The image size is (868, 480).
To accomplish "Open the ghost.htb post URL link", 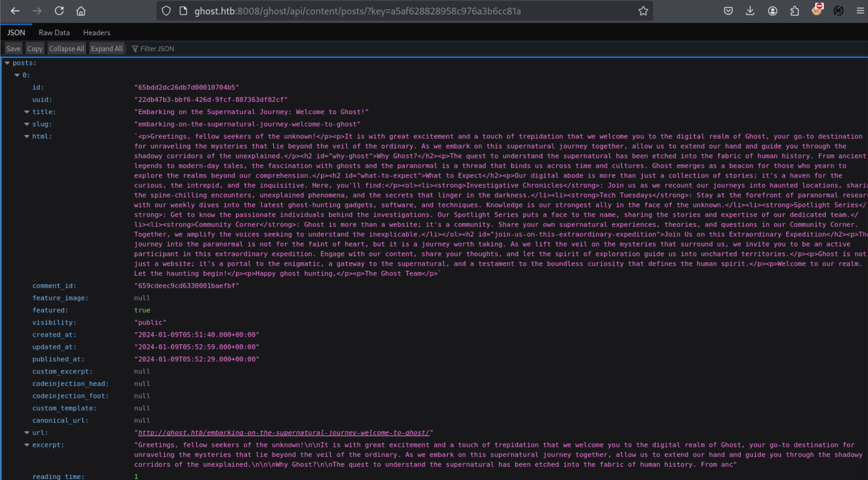I will click(283, 433).
